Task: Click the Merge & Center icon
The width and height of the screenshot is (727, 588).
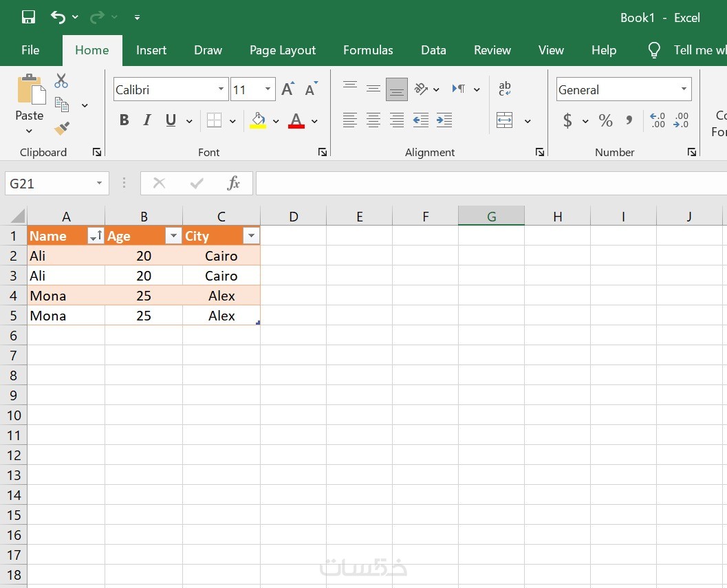Action: pyautogui.click(x=504, y=120)
